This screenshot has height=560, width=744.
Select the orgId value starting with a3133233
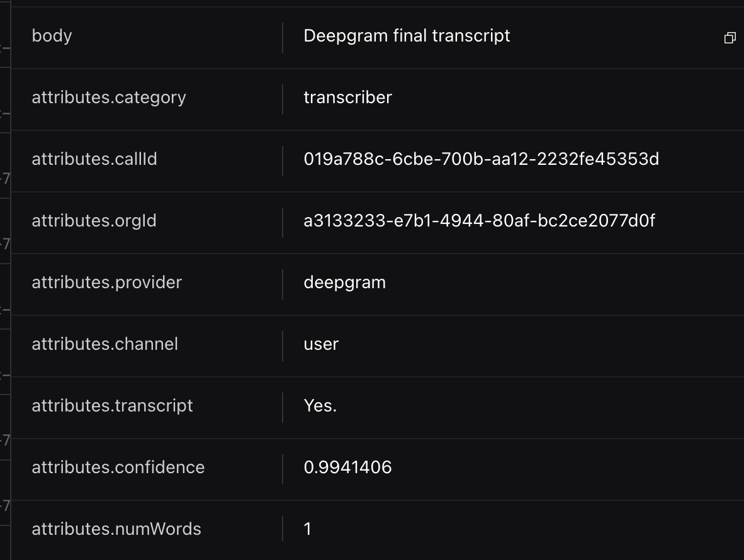479,221
